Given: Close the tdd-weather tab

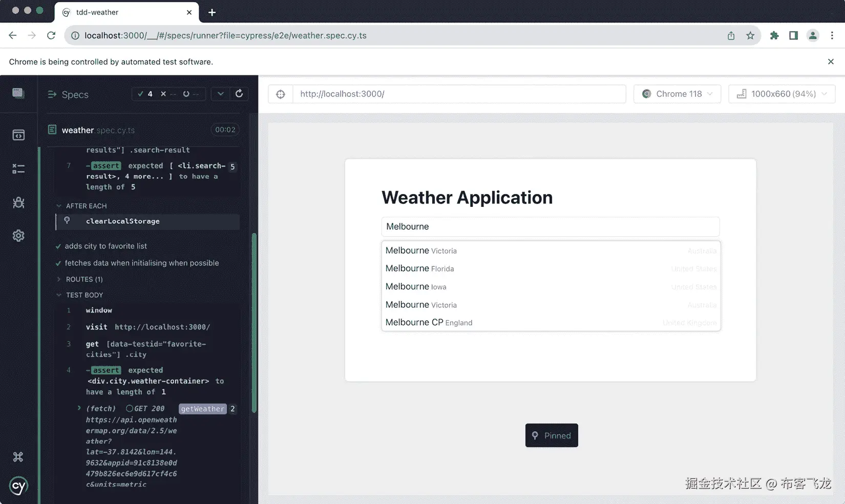Looking at the screenshot, I should coord(189,12).
